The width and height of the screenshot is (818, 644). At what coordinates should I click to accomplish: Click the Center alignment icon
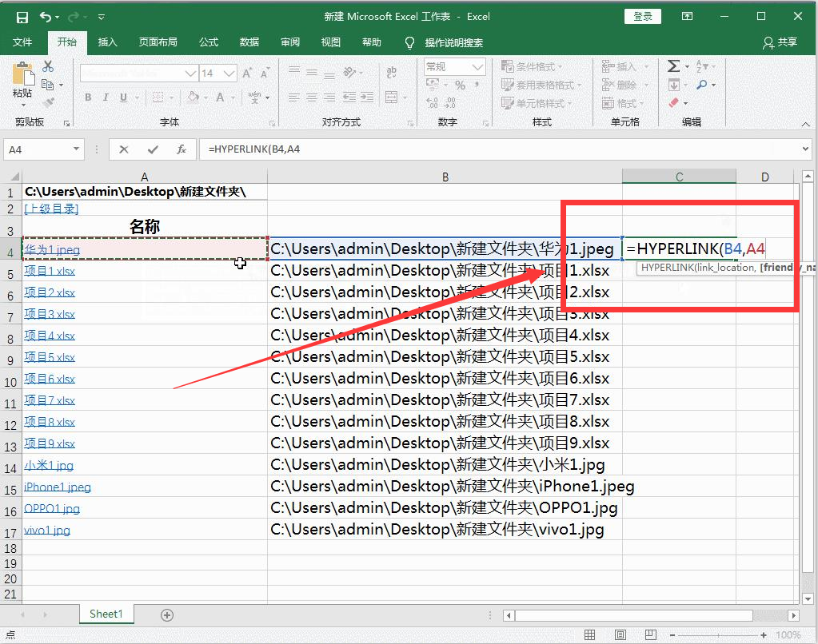click(312, 97)
